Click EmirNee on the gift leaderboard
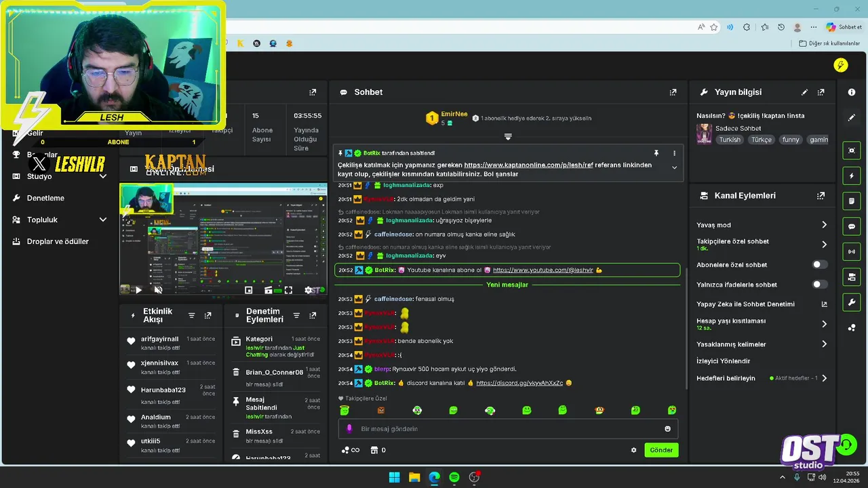 point(454,114)
